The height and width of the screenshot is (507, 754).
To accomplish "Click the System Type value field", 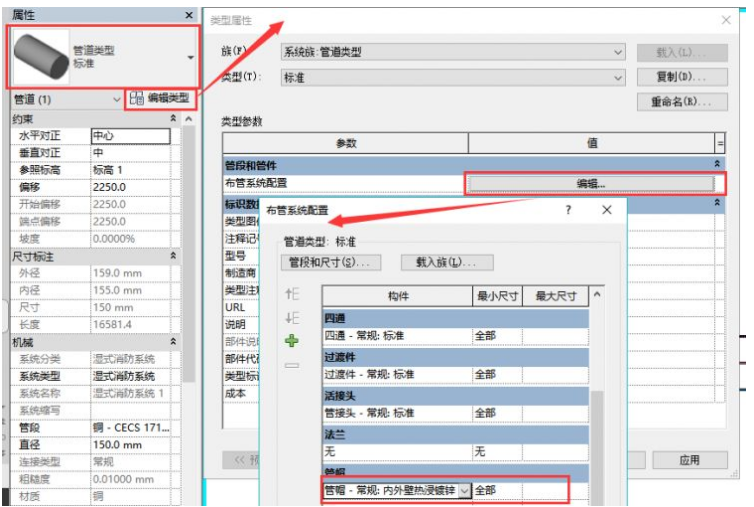I will point(130,376).
